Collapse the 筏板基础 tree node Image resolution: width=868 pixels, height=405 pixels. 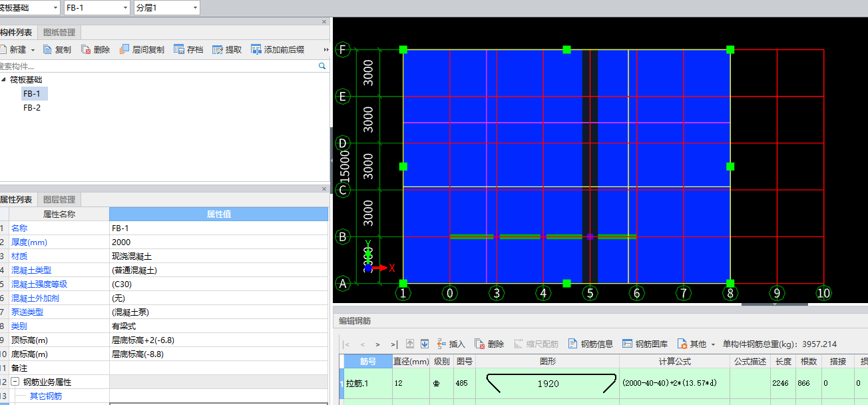click(4, 79)
